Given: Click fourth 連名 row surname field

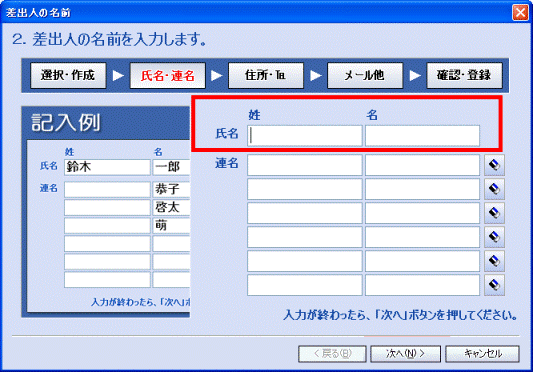Looking at the screenshot, I should [305, 237].
